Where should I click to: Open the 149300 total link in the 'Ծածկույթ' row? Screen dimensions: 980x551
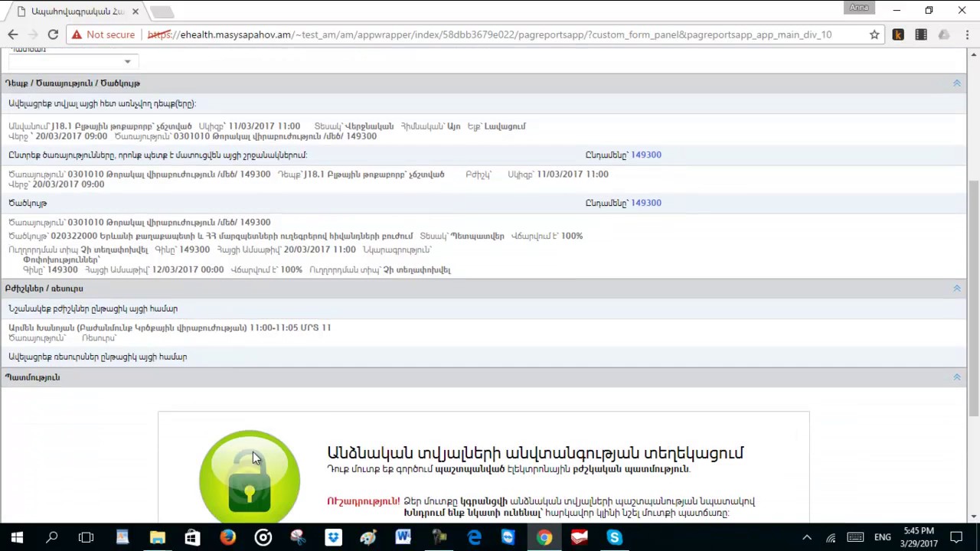[646, 203]
